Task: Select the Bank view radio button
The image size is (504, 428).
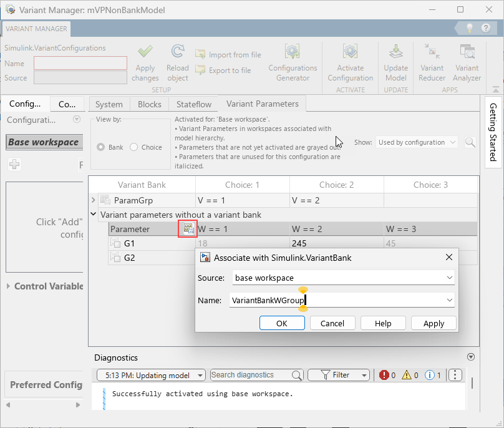Action: (x=100, y=147)
